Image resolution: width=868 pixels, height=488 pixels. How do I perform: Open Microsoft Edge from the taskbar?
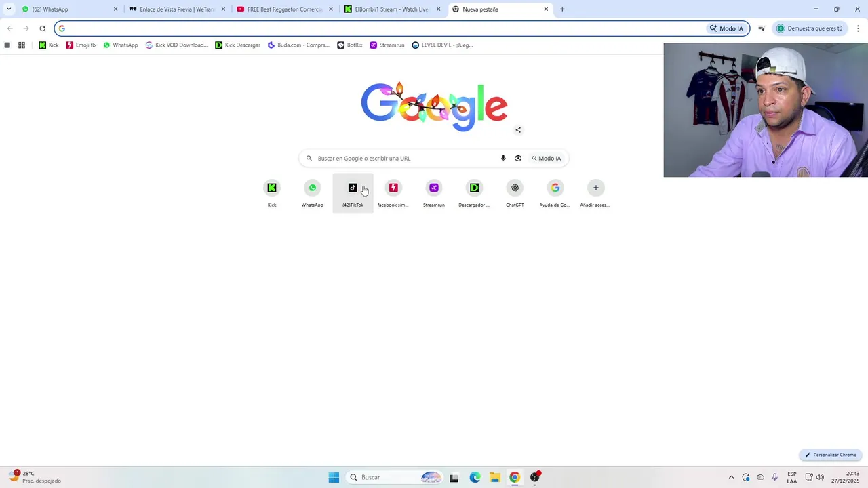coord(475,477)
